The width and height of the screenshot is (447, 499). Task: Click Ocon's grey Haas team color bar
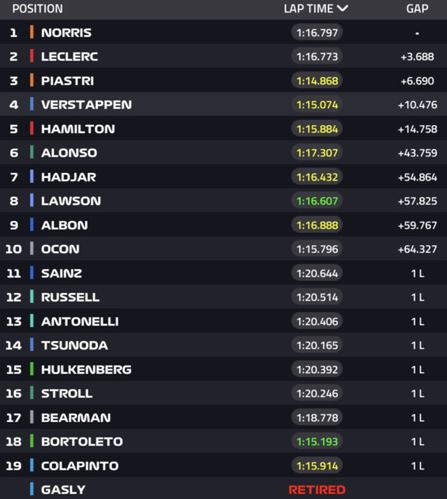(32, 249)
